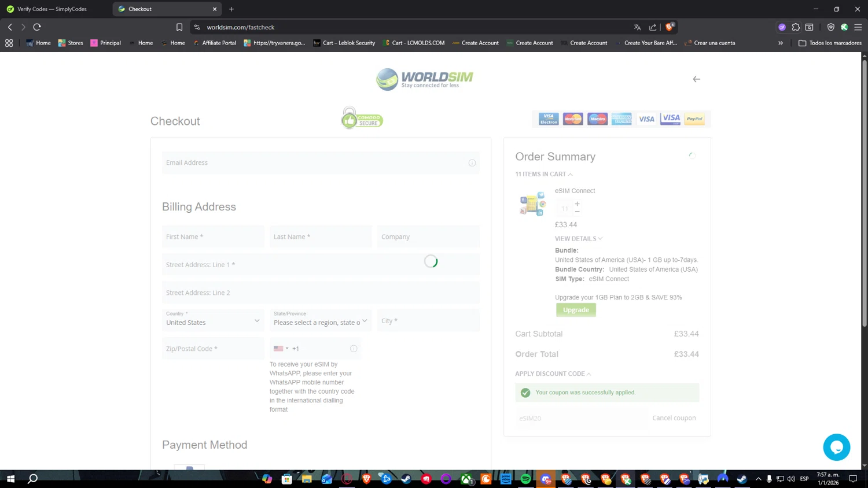This screenshot has height=488, width=868.
Task: Click the share icon in the address bar
Action: pos(653,27)
